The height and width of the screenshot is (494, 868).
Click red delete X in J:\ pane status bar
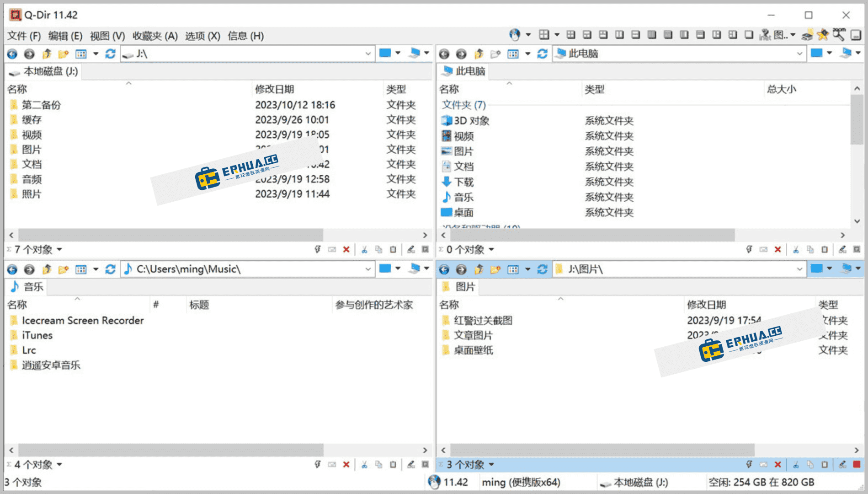coord(346,249)
